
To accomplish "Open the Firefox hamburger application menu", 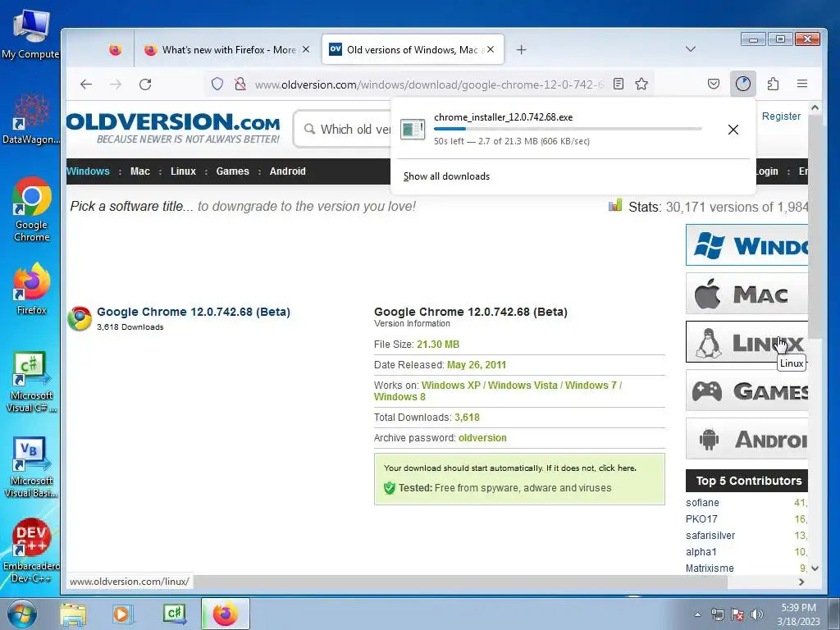I will pos(802,84).
